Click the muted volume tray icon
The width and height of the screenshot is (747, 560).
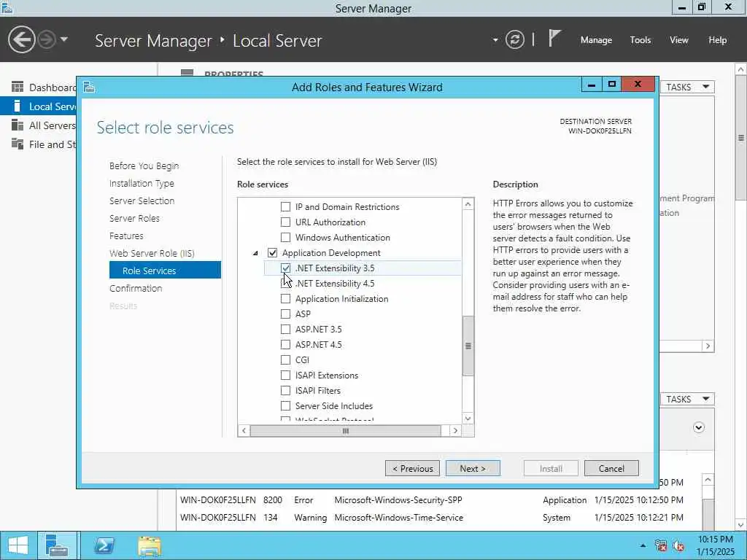678,545
